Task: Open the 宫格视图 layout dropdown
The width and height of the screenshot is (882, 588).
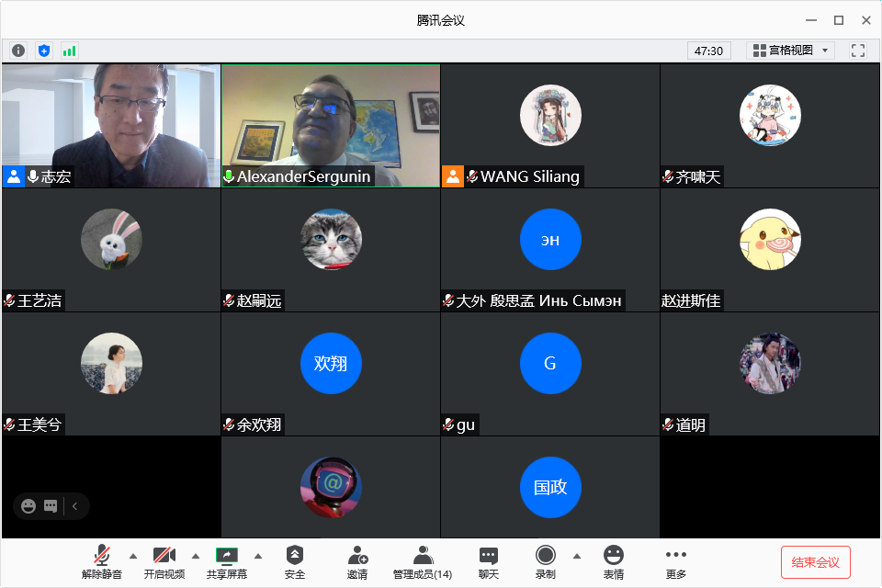Action: (x=789, y=51)
